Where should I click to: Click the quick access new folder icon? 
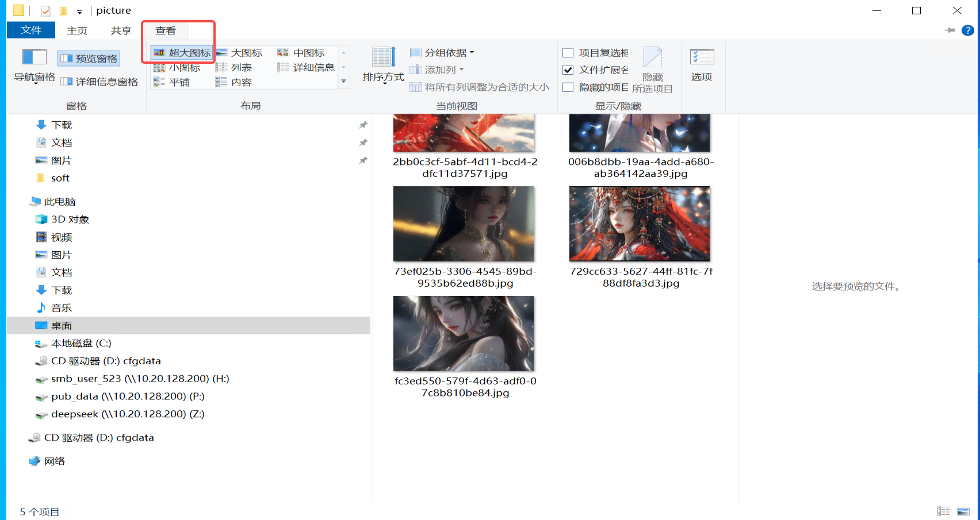click(x=64, y=11)
